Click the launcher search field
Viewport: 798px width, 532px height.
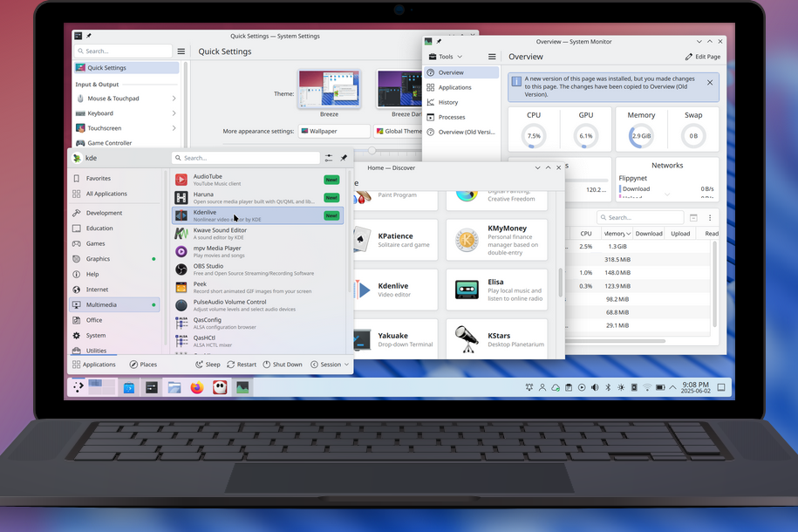246,158
